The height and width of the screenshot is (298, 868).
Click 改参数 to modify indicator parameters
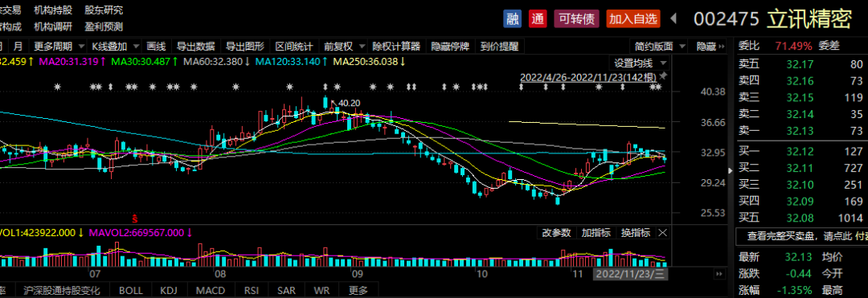tap(556, 233)
